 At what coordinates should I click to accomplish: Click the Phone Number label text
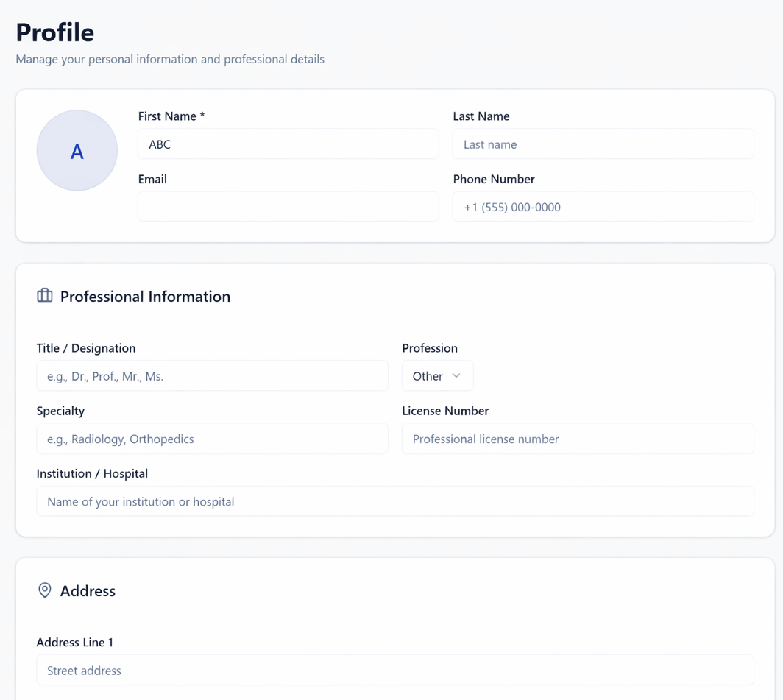(x=494, y=179)
